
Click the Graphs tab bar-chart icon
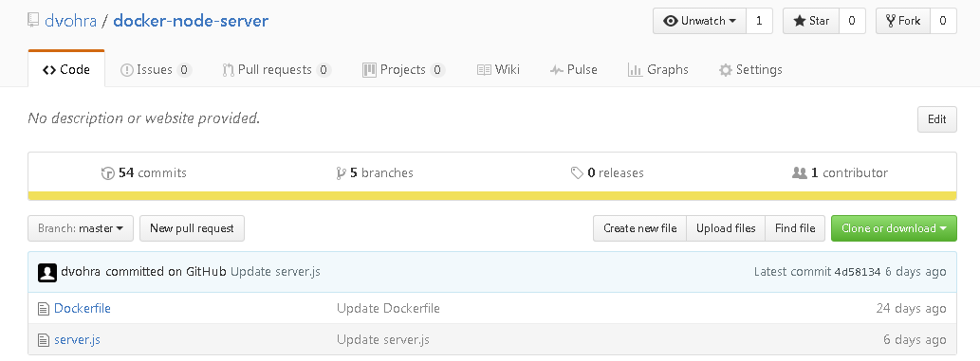tap(635, 70)
